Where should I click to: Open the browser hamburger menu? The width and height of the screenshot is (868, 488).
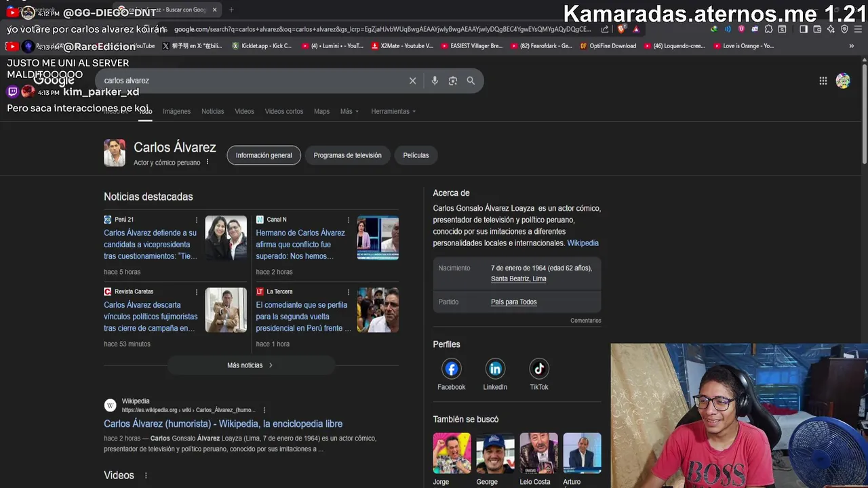[859, 29]
